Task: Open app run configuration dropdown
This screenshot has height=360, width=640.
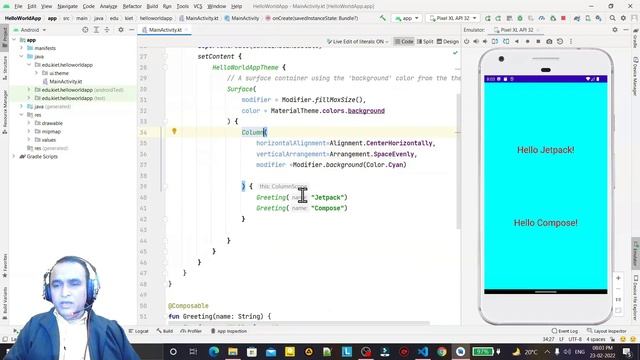Action: [407, 18]
